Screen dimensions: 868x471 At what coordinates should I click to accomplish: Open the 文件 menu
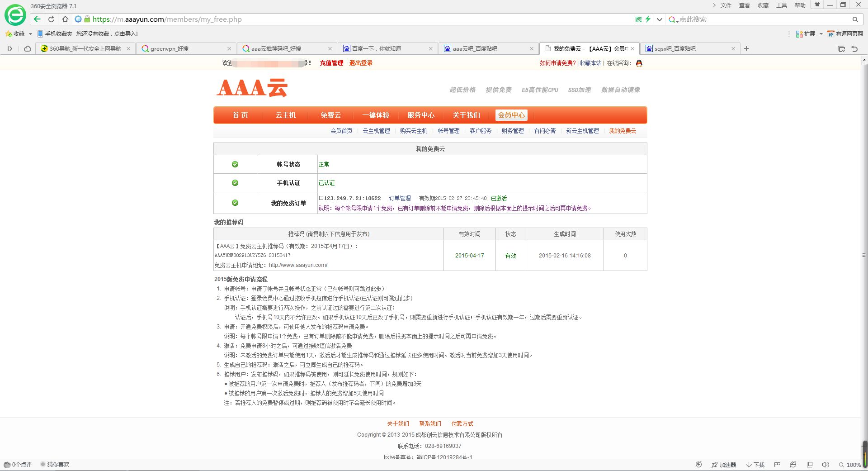pos(726,5)
